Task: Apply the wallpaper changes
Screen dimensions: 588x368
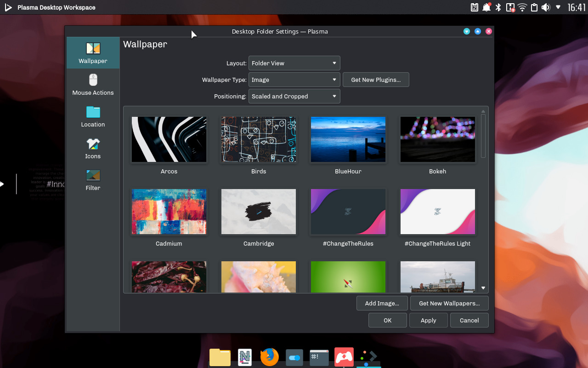Action: [x=428, y=320]
